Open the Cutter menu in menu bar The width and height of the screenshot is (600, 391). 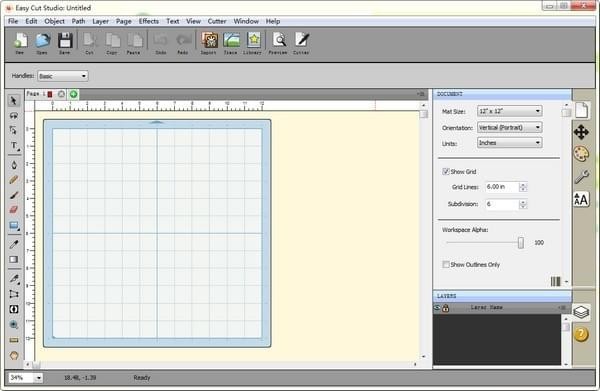tap(217, 21)
